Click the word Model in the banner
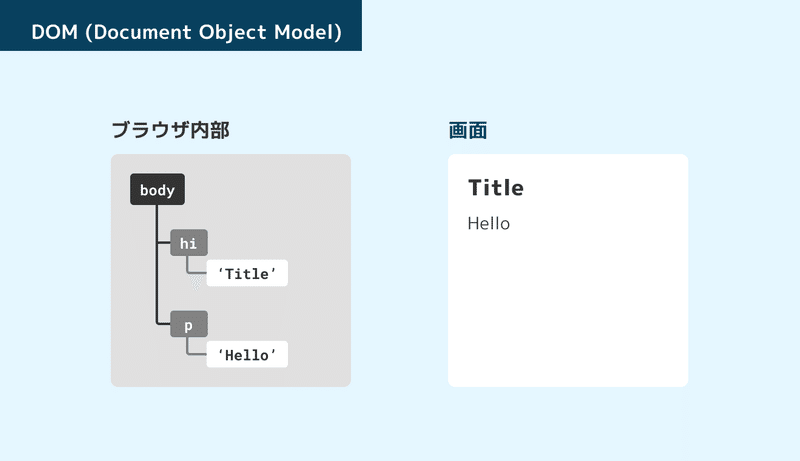Viewport: 800px width, 461px height. click(304, 32)
